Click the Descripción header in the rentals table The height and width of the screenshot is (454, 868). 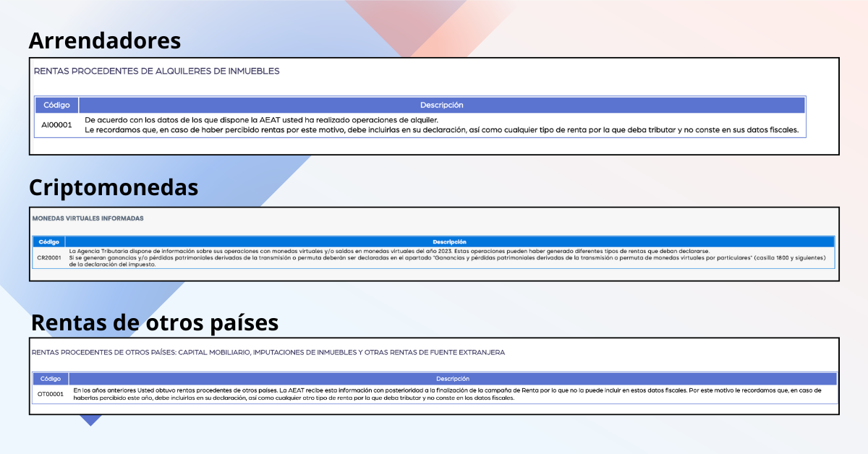point(441,106)
